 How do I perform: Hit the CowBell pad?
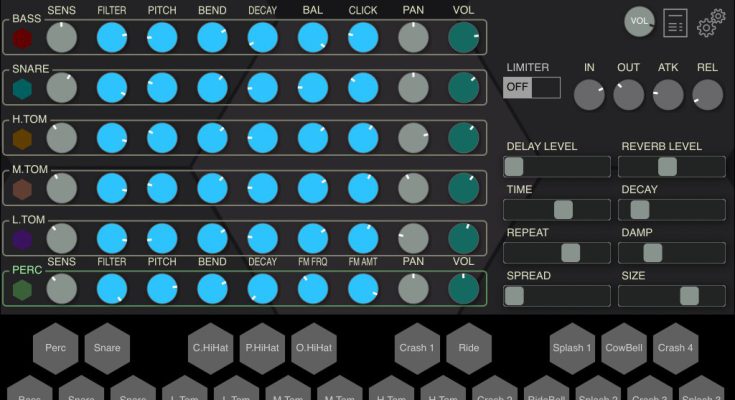[625, 348]
